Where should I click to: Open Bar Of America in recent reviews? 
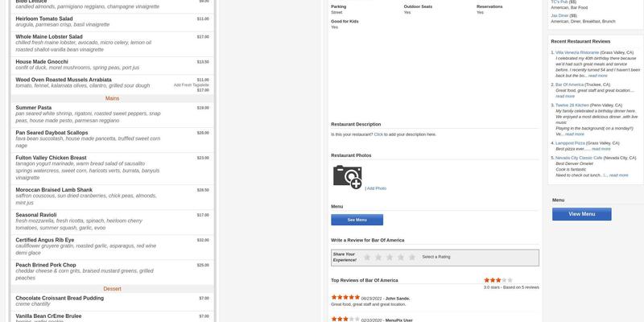[571, 84]
